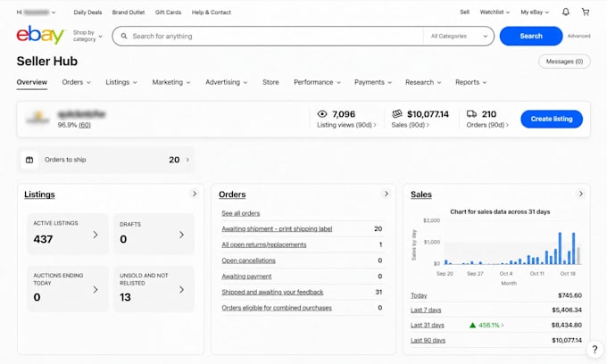607x364 pixels.
Task: Click the Create listing button
Action: 552,119
